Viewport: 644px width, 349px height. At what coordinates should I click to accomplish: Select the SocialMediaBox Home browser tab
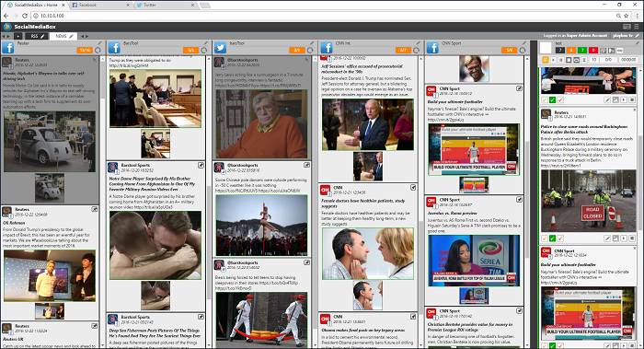pyautogui.click(x=36, y=5)
